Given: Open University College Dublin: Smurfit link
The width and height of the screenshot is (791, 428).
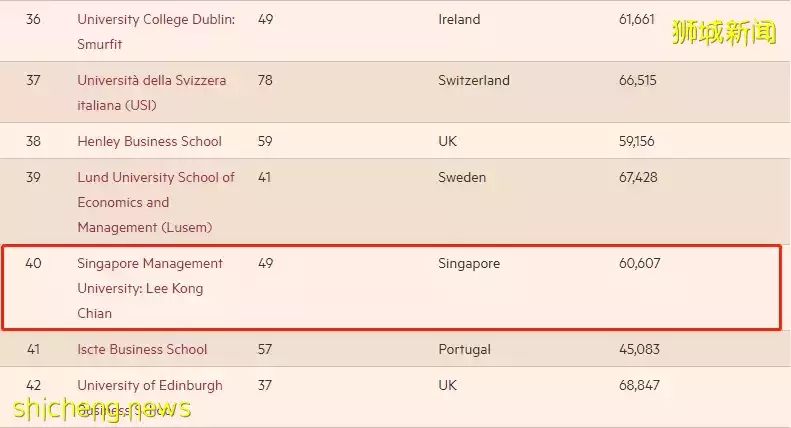Looking at the screenshot, I should pos(156,19).
